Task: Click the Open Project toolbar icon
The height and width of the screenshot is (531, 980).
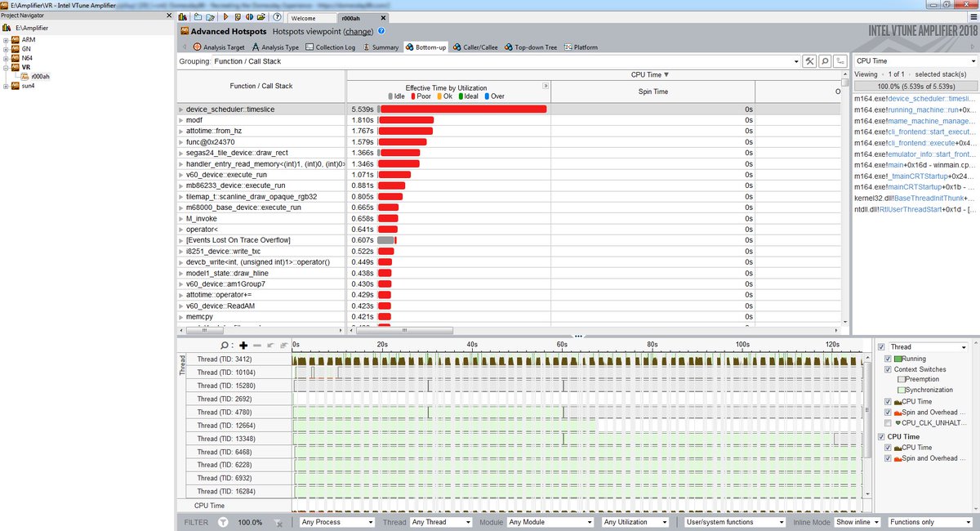Action: pyautogui.click(x=210, y=17)
